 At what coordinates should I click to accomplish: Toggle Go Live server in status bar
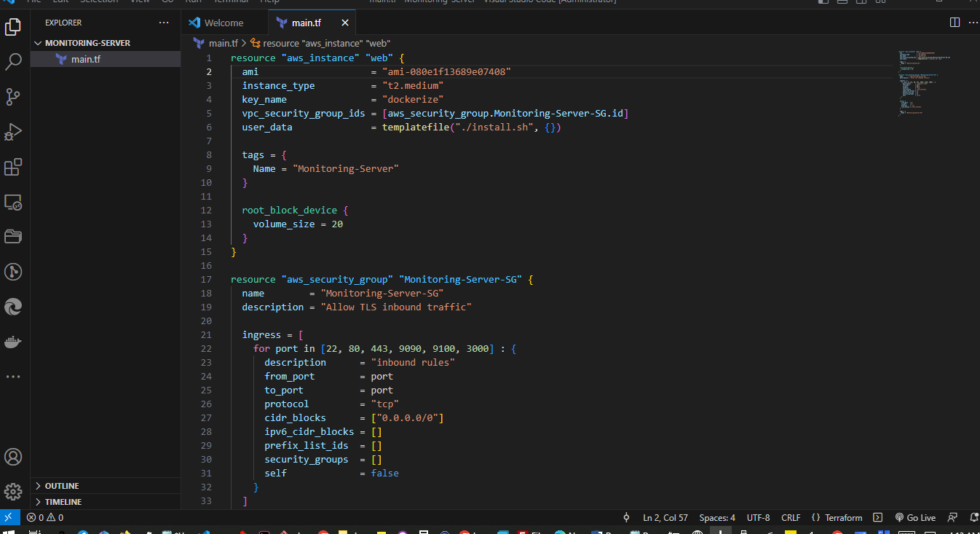[915, 517]
